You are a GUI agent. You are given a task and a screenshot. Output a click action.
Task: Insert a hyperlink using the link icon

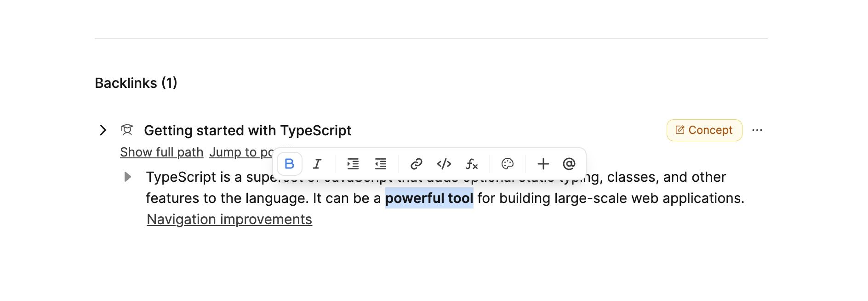(x=416, y=164)
